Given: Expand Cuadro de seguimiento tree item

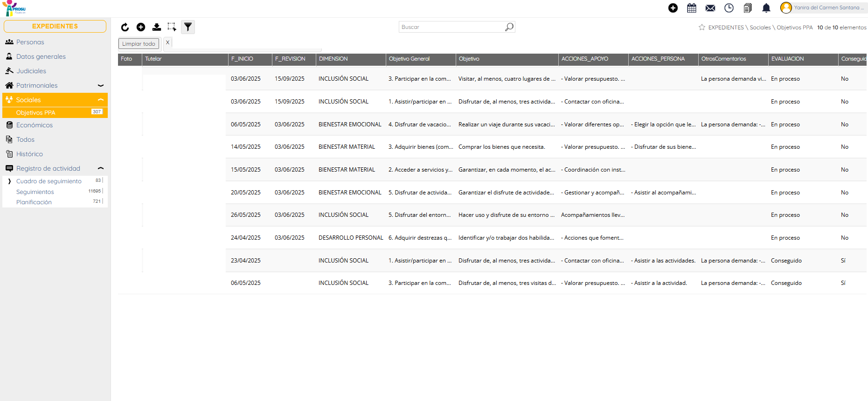Looking at the screenshot, I should 9,181.
